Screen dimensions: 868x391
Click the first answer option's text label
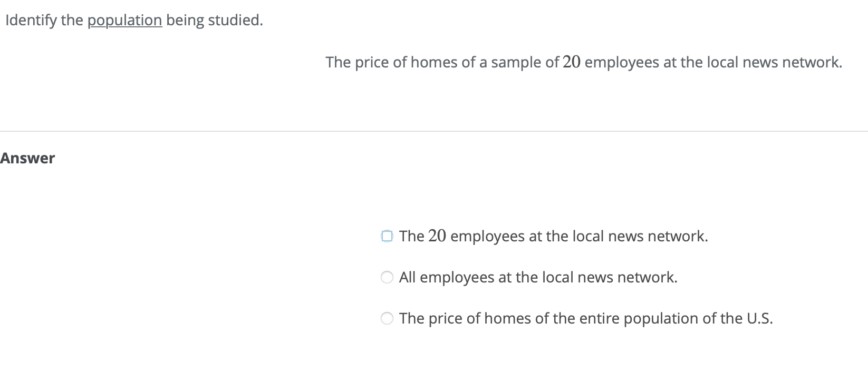pyautogui.click(x=554, y=236)
